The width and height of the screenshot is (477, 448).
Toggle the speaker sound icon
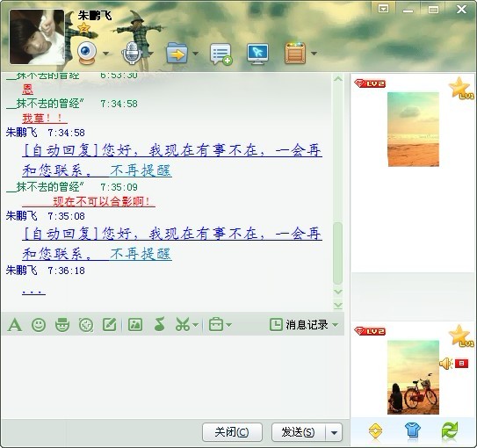(445, 364)
